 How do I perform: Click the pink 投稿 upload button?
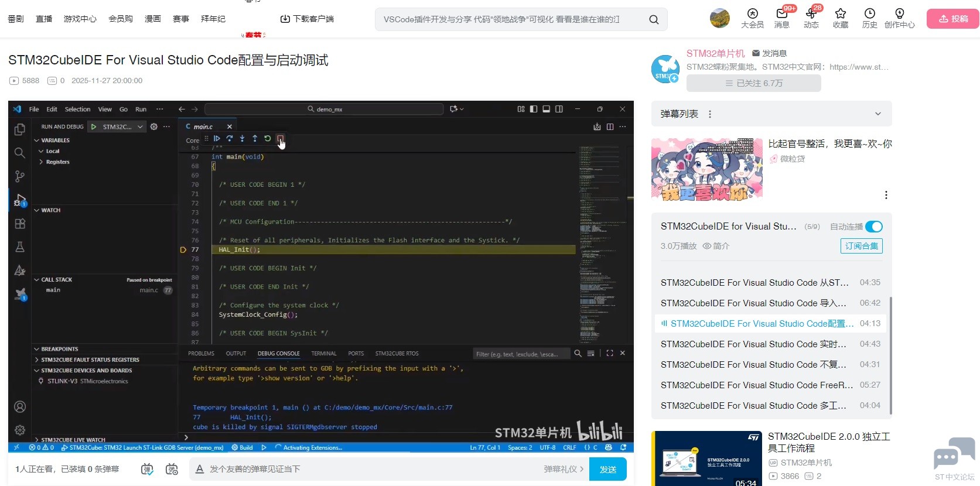pos(952,19)
